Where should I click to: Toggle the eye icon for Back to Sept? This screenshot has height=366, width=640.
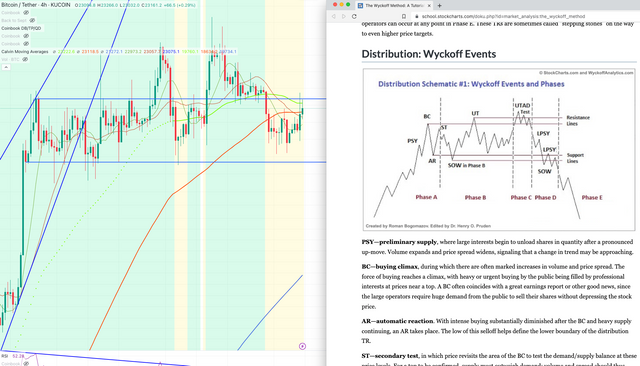32,20
